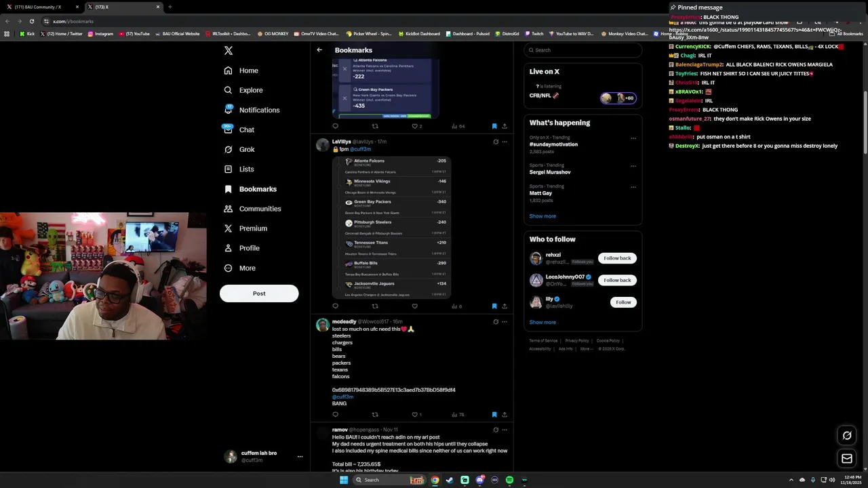
Task: Open more options on mcdeadly post
Action: click(x=505, y=322)
